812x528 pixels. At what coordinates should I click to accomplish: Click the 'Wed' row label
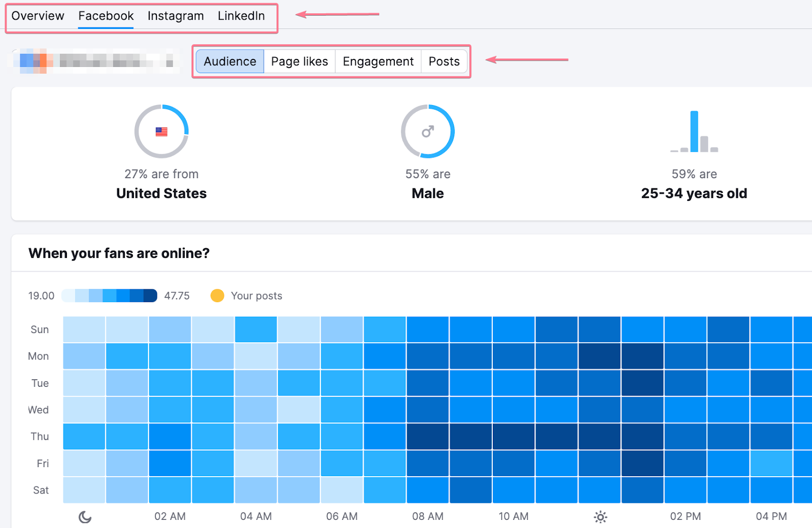pyautogui.click(x=39, y=410)
